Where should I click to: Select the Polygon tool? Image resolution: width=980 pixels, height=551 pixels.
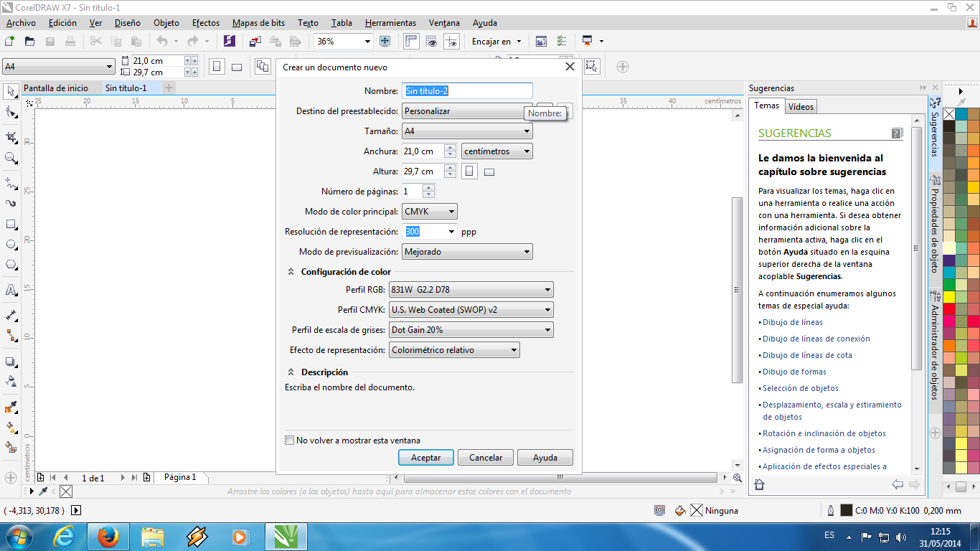[11, 265]
